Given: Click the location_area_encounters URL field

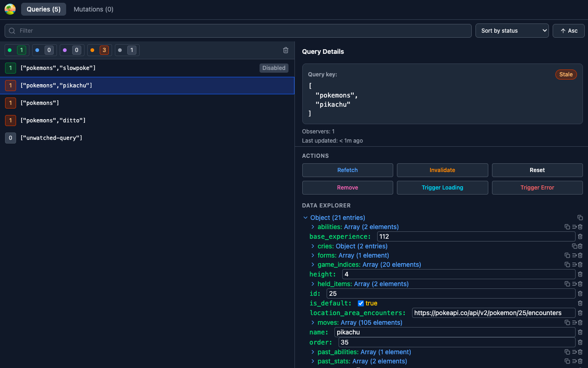Looking at the screenshot, I should [x=494, y=313].
